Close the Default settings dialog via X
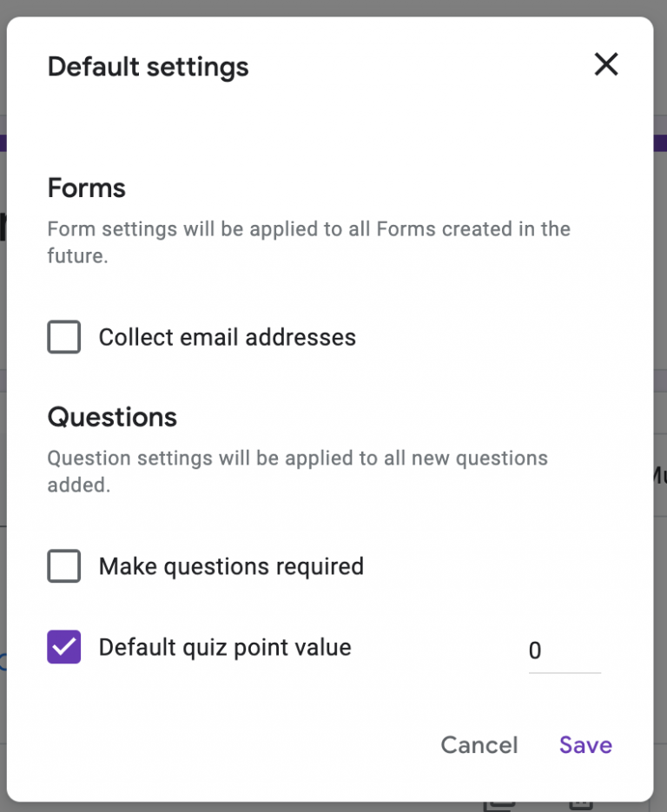This screenshot has width=667, height=812. click(x=605, y=64)
